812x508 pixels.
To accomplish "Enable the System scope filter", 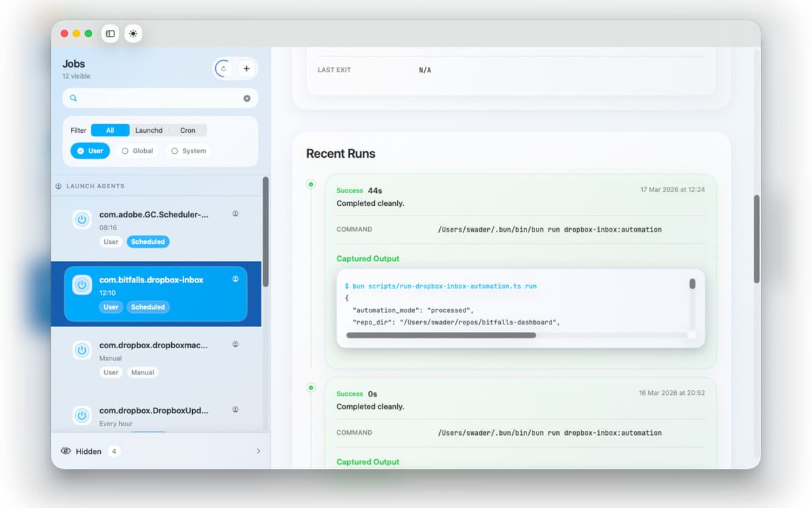I will (x=188, y=151).
